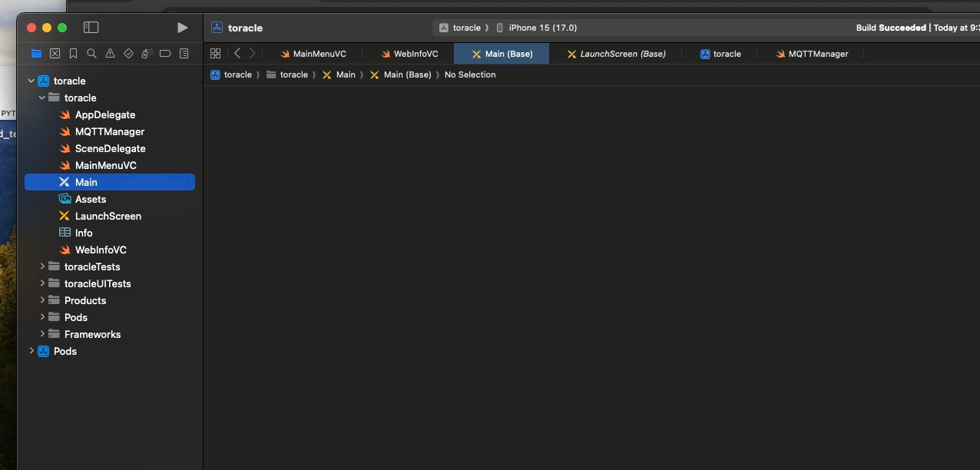The width and height of the screenshot is (980, 470).
Task: Open the Debug navigator spray icon
Action: coord(147,54)
